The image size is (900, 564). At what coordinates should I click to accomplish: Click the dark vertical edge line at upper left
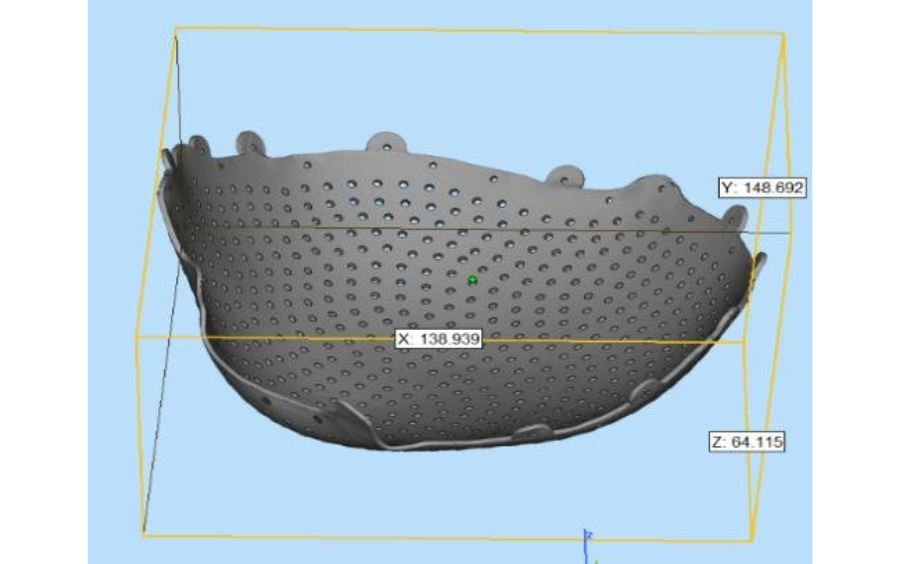(178, 90)
